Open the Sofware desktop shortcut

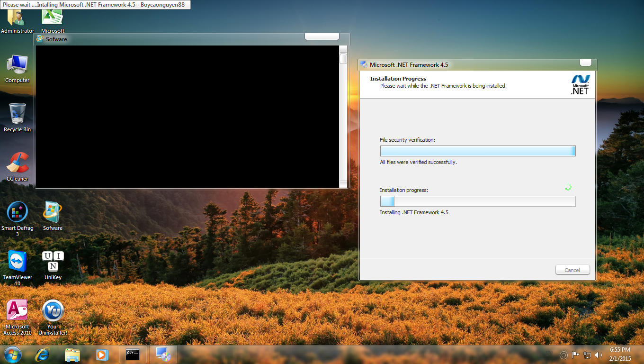pyautogui.click(x=53, y=216)
